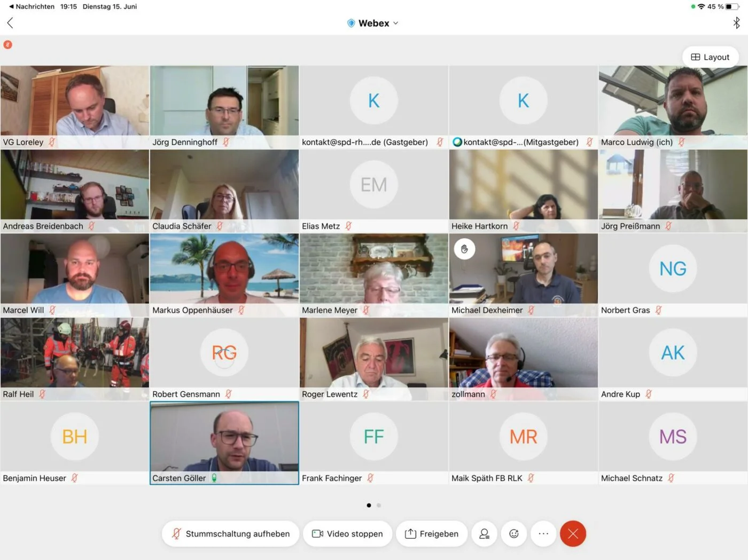Turn off camera with Video stoppen
Image resolution: width=748 pixels, height=560 pixels.
pos(347,534)
